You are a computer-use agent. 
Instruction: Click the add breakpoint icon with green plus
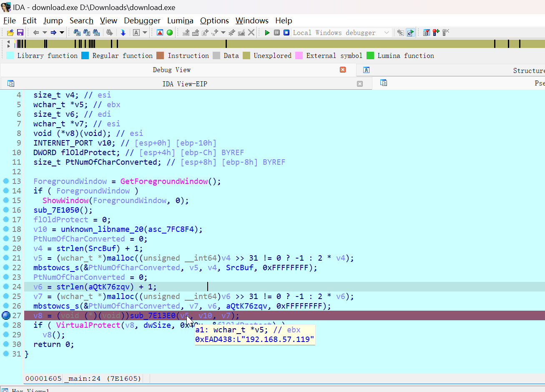click(436, 33)
